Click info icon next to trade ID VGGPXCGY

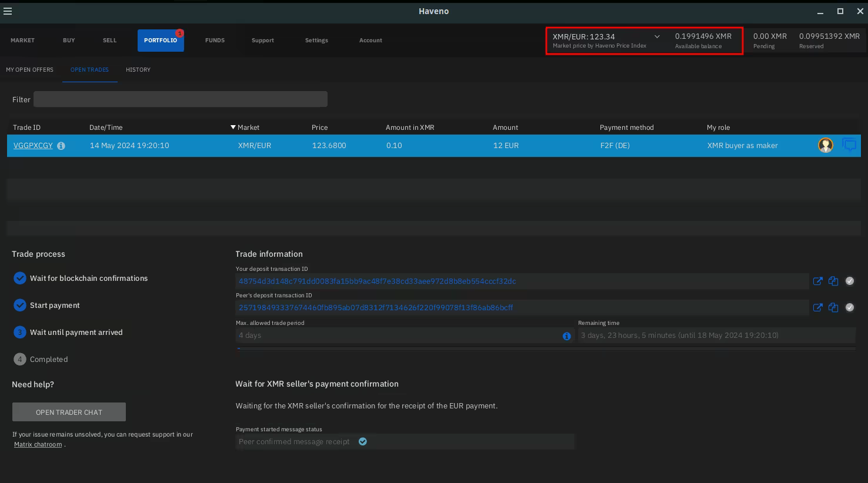coord(61,146)
